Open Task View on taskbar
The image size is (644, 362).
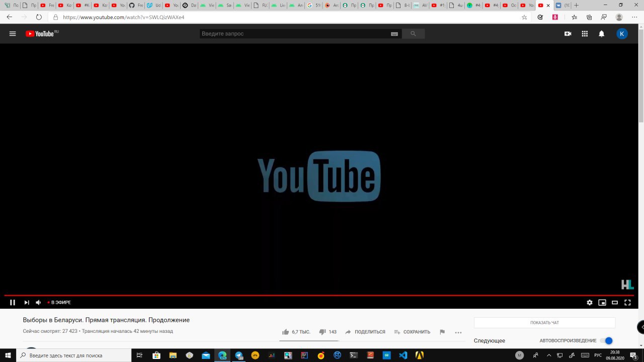pyautogui.click(x=139, y=355)
